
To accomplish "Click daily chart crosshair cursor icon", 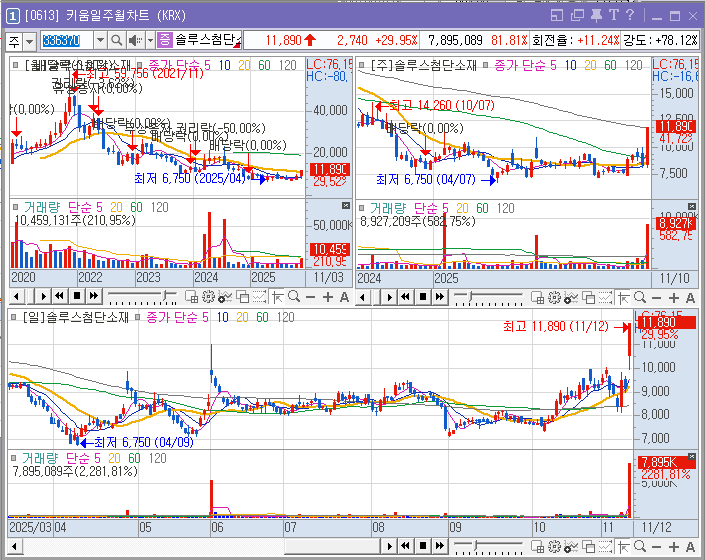I will pos(623,547).
